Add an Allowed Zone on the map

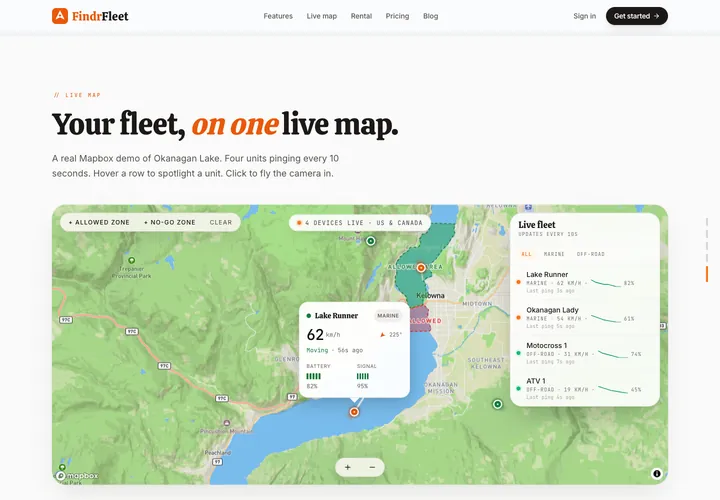click(99, 222)
